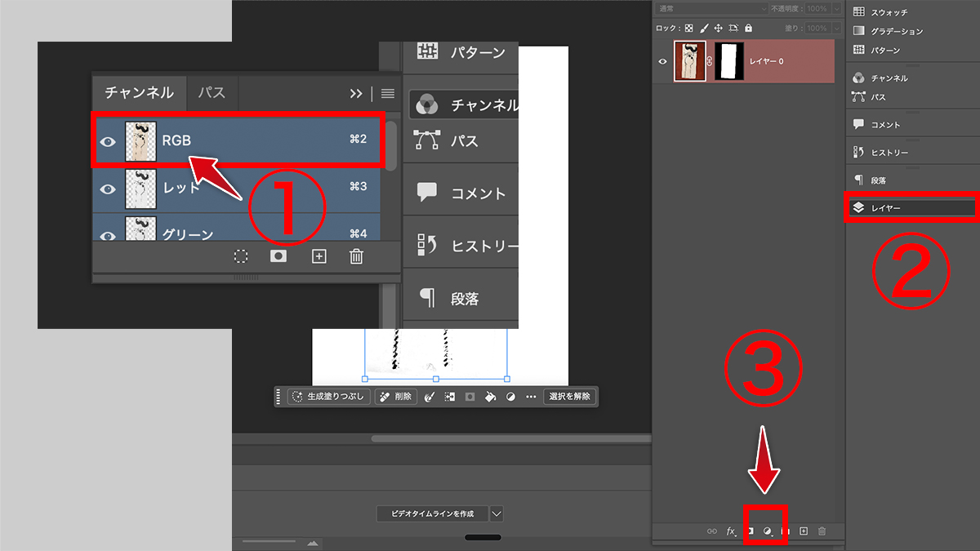Switch to the パス tab

click(212, 93)
